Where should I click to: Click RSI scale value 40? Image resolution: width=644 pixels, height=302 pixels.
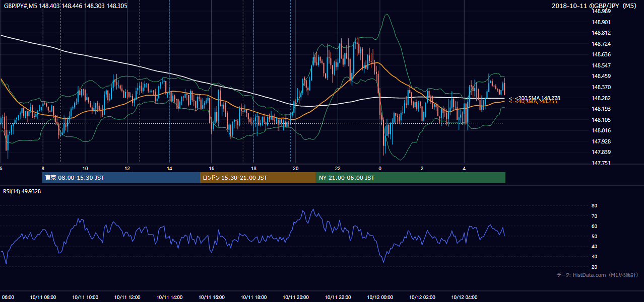coord(594,246)
